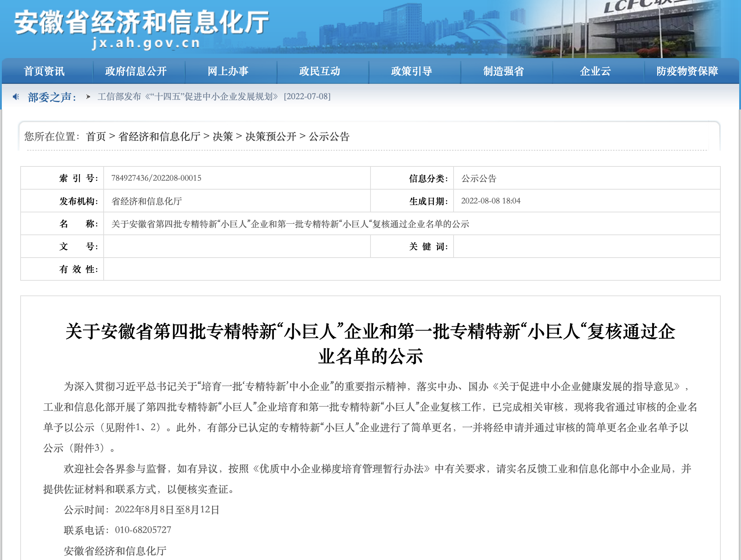Click 省经济和信息化厅 breadcrumb link

pyautogui.click(x=159, y=137)
